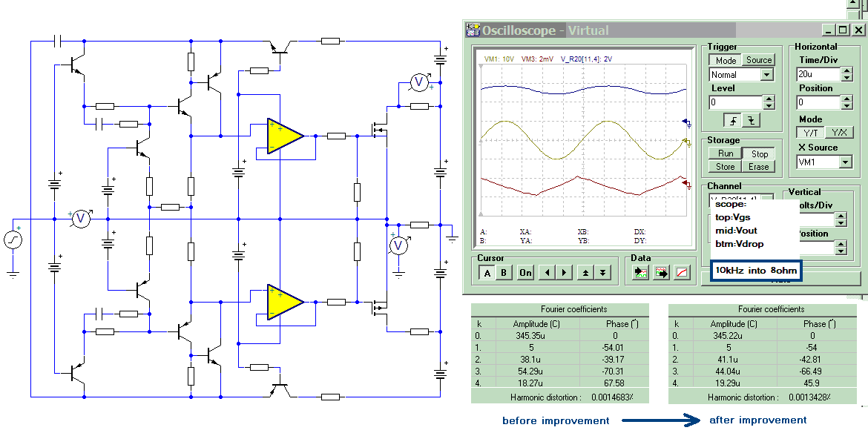Select the Trigger Source tab
868x436 pixels.
[x=758, y=60]
